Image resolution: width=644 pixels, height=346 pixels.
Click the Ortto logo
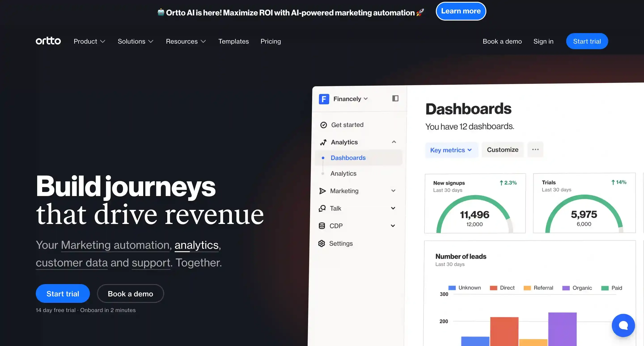[48, 41]
